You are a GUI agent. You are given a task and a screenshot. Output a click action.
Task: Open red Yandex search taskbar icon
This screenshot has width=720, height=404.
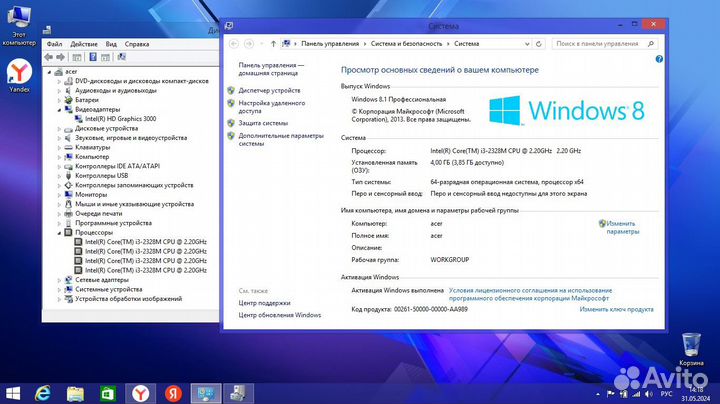173,393
